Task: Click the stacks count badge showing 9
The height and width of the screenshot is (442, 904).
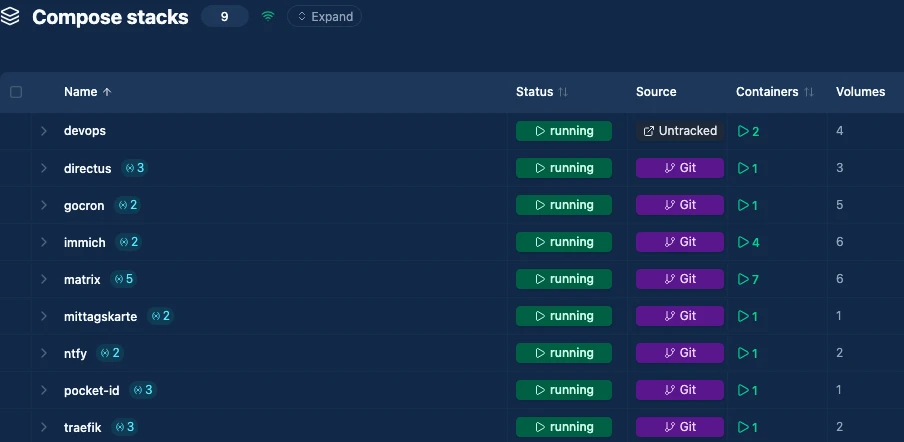Action: coord(224,17)
